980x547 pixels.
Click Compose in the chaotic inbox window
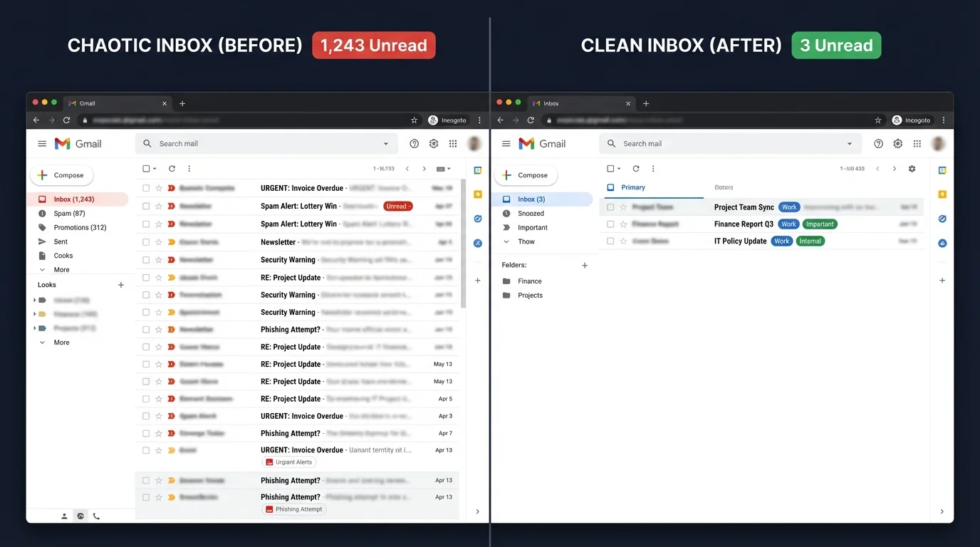62,175
